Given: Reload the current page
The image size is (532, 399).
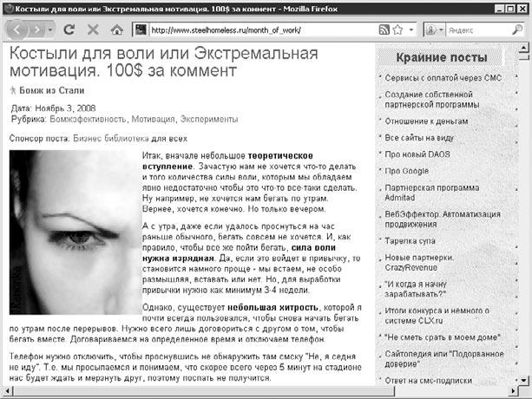Looking at the screenshot, I should [69, 29].
